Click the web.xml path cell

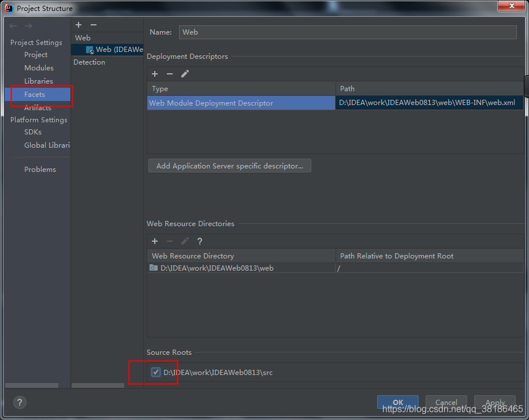click(x=429, y=103)
